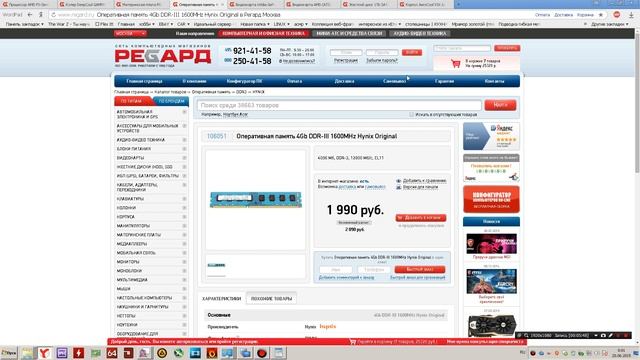
Task: Click the red Найти search button
Action: [500, 105]
